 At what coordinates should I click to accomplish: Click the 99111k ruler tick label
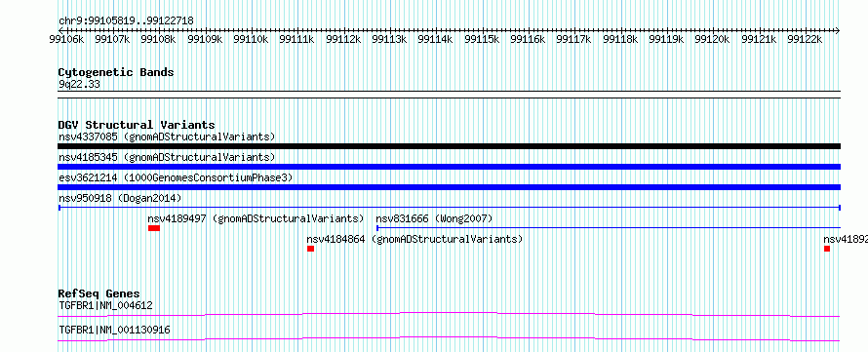(x=296, y=39)
